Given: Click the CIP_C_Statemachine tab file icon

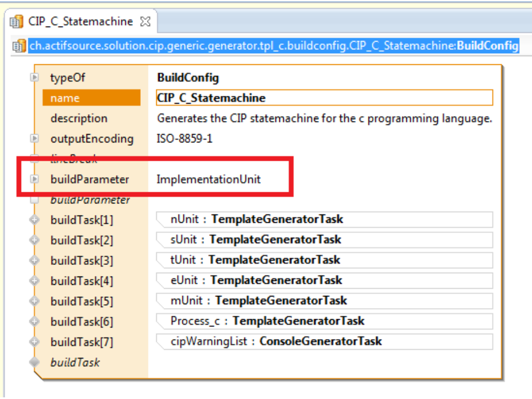Looking at the screenshot, I should [x=17, y=22].
